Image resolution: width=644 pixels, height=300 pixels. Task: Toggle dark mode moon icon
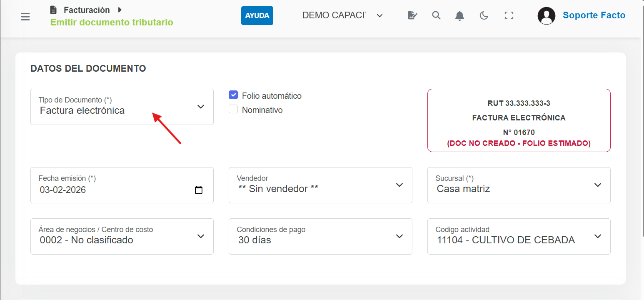(x=484, y=16)
